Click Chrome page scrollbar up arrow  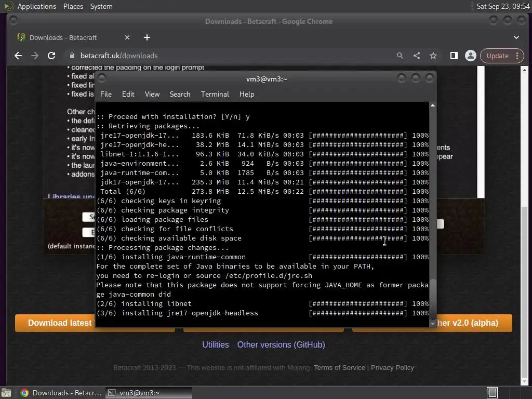pos(524,70)
